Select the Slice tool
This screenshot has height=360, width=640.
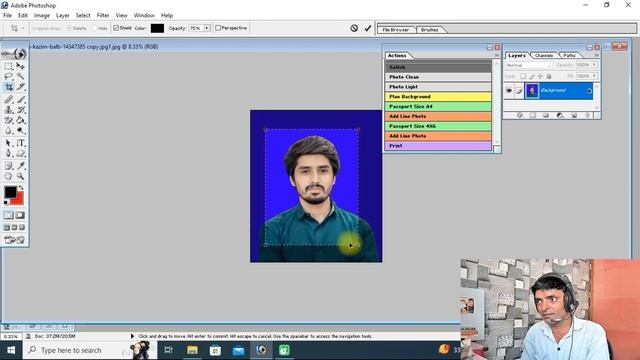(20, 87)
